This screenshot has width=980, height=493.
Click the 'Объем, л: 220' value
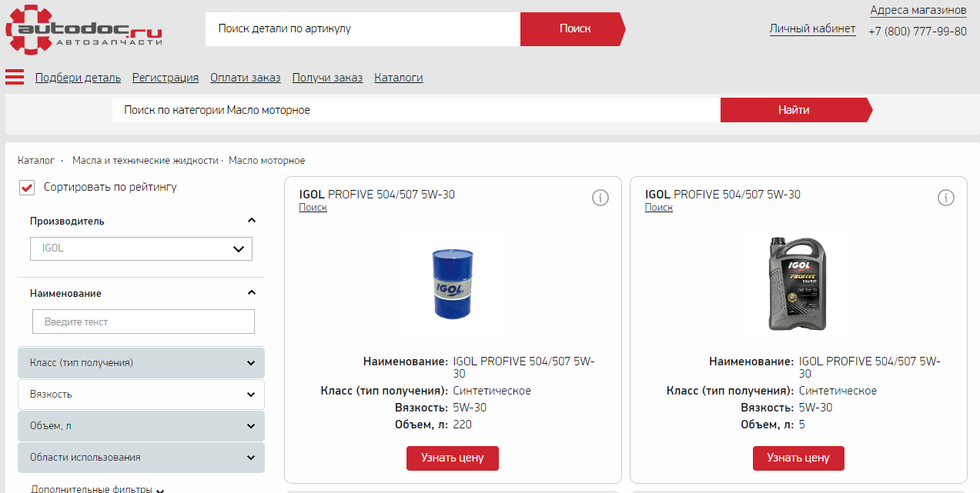(463, 425)
